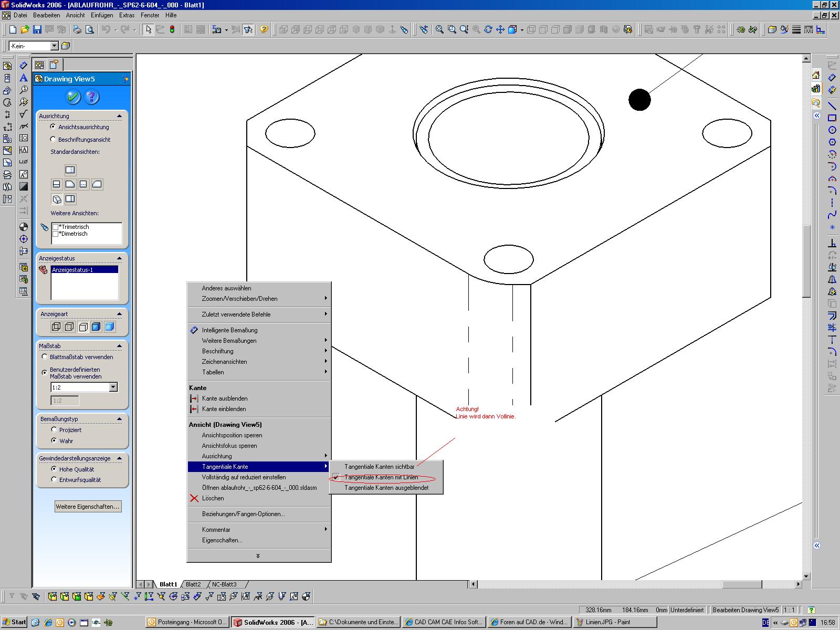
Task: Click the Zoom to Fit magnifier icon
Action: [x=439, y=29]
